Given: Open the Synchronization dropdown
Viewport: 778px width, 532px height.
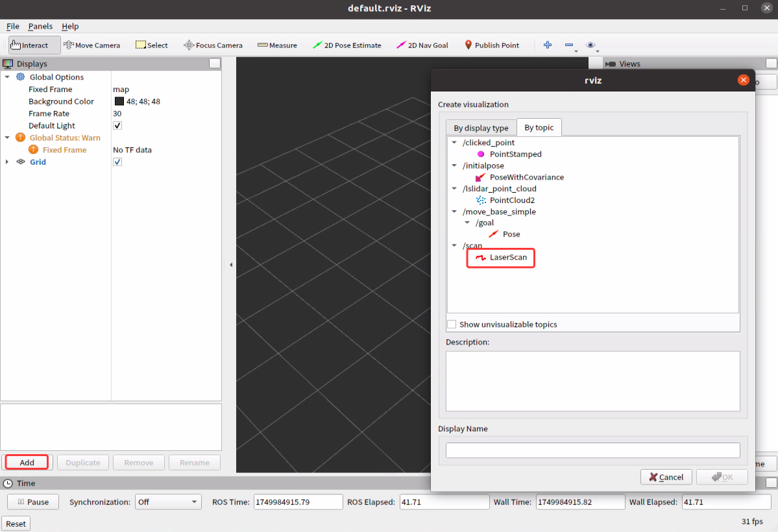Looking at the screenshot, I should click(x=168, y=501).
